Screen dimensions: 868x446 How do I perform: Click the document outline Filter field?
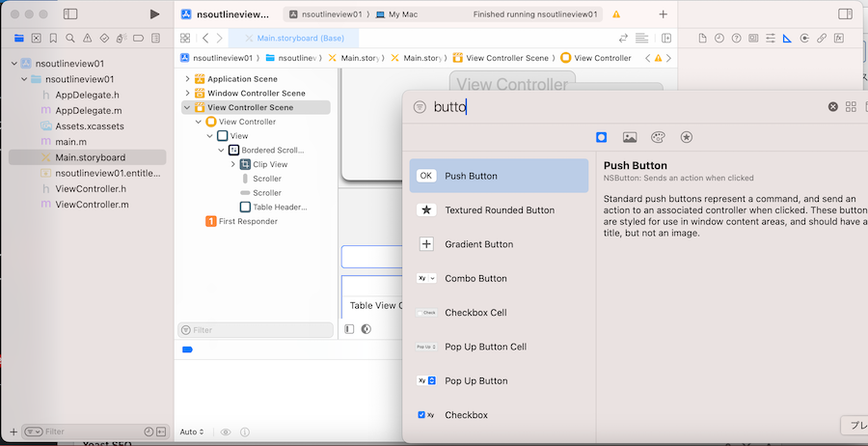click(256, 330)
